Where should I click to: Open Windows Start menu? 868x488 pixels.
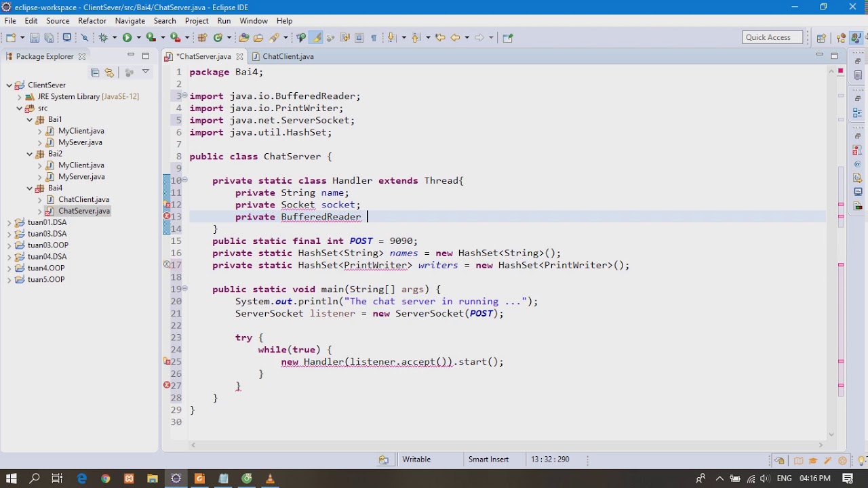[12, 479]
